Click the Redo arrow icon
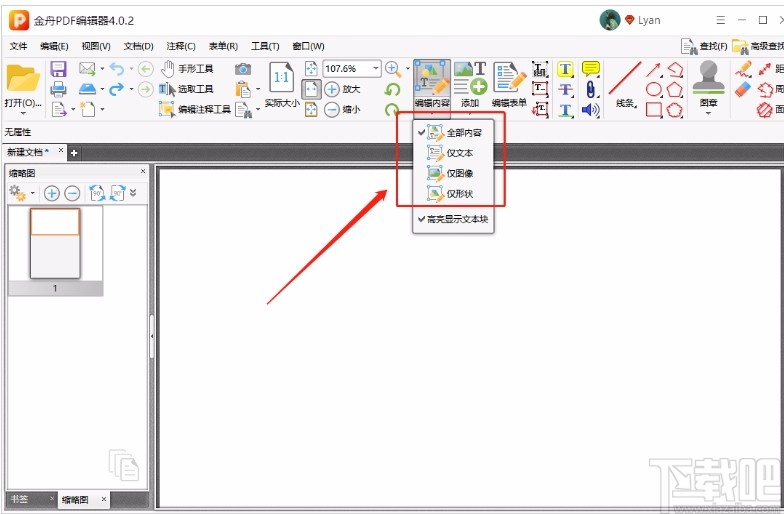Screen dimensions: 784x514 coord(116,89)
